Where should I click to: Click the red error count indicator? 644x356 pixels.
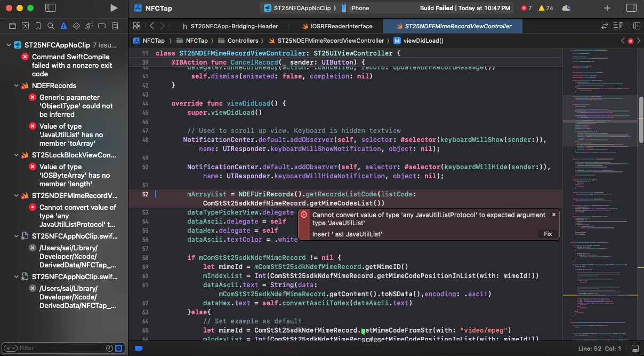tap(526, 8)
